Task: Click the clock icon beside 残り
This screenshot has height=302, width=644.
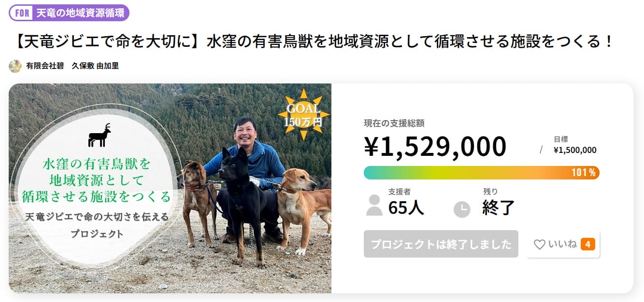Action: click(462, 209)
